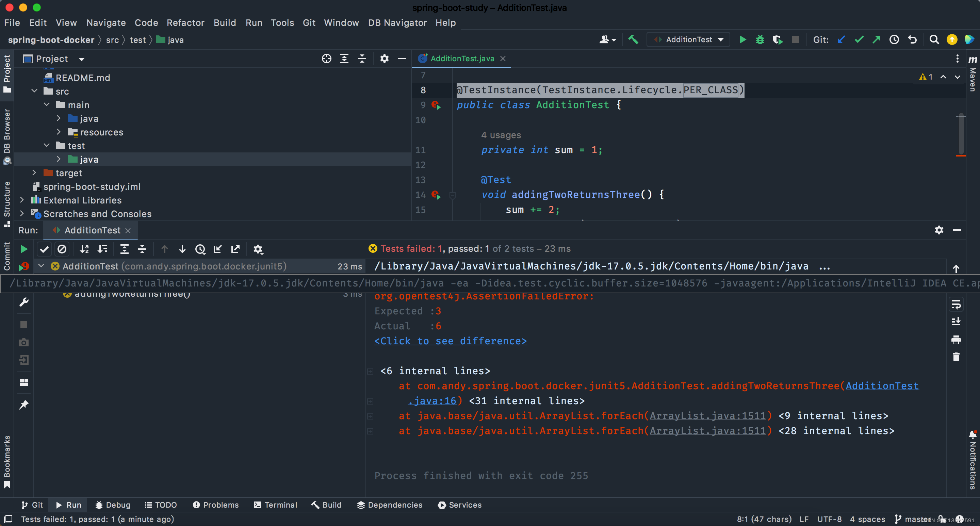Print the console output

(956, 340)
